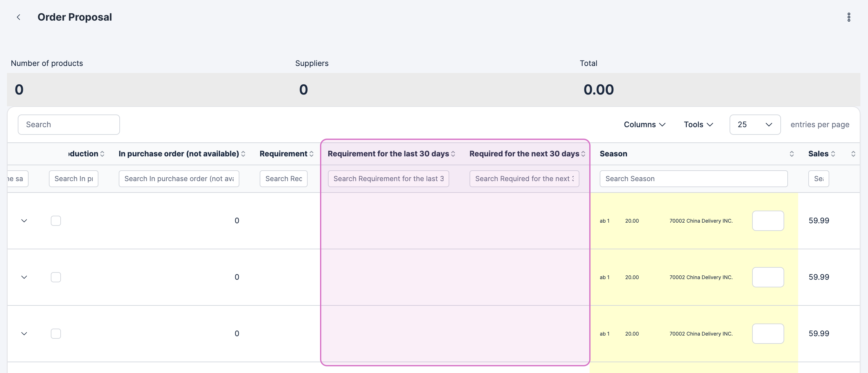Click the Total value 0.00
The width and height of the screenshot is (868, 373).
pyautogui.click(x=598, y=89)
